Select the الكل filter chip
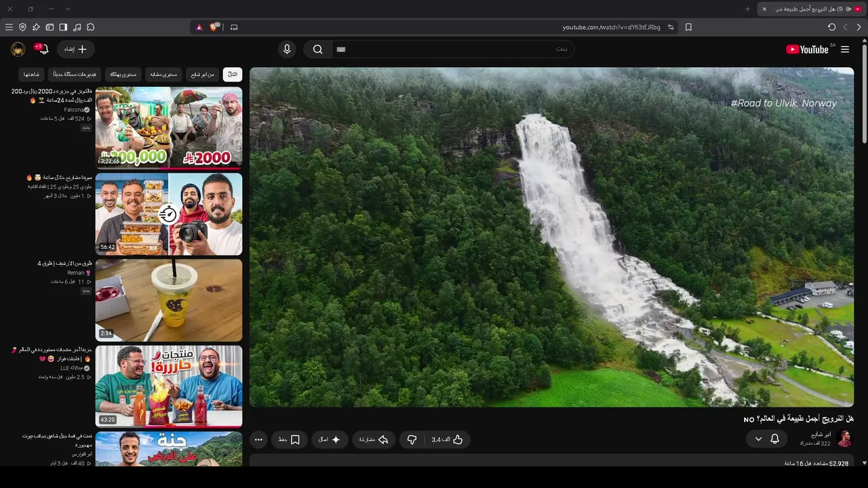This screenshot has height=488, width=868. [233, 74]
